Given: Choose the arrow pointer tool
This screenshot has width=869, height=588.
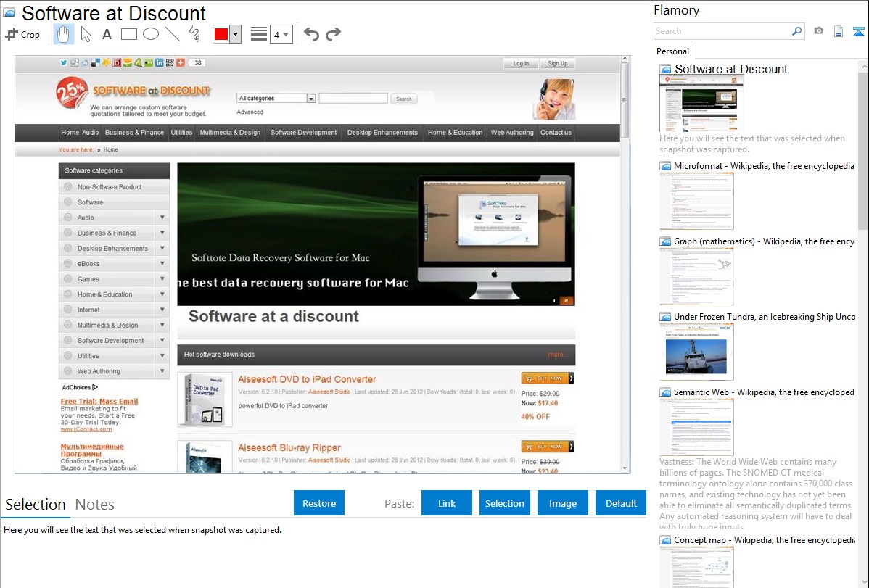Looking at the screenshot, I should 86,34.
